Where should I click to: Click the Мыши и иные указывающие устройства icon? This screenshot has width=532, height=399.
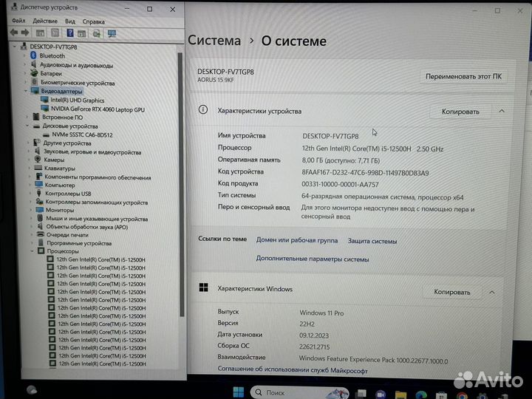[40, 218]
